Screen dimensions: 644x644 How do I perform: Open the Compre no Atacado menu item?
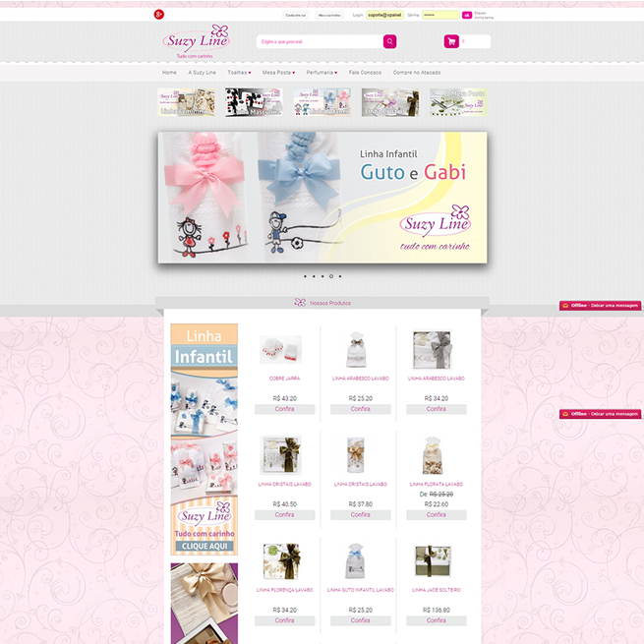[x=417, y=73]
